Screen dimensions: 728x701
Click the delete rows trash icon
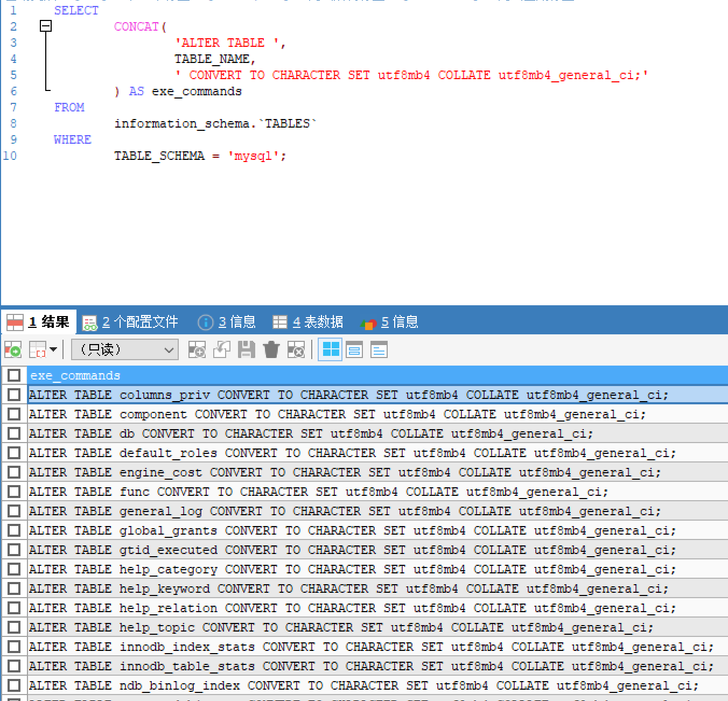click(x=271, y=350)
